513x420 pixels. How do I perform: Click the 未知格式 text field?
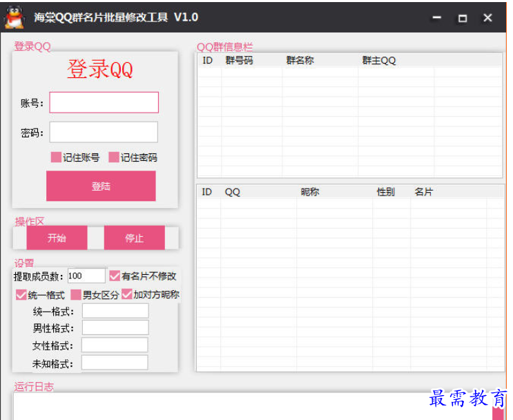pyautogui.click(x=115, y=363)
